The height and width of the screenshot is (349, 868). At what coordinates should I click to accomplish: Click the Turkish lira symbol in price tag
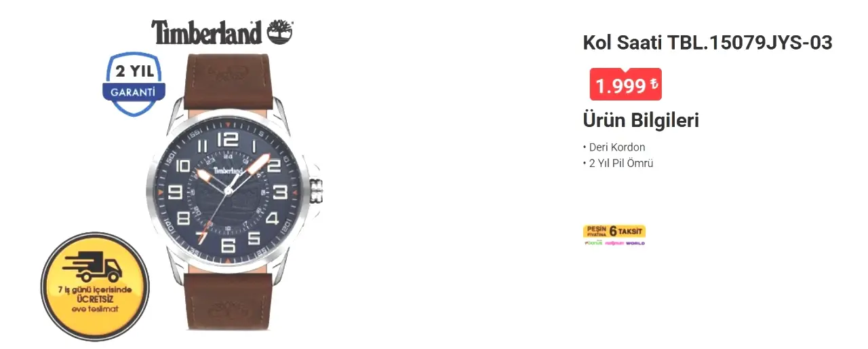tap(654, 85)
